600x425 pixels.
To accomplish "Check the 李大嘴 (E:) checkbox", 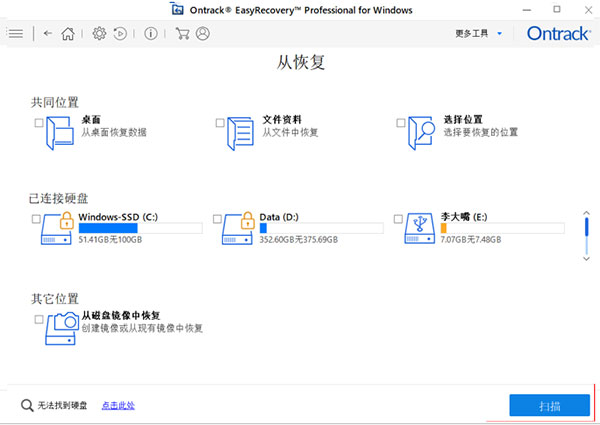I will pos(398,219).
